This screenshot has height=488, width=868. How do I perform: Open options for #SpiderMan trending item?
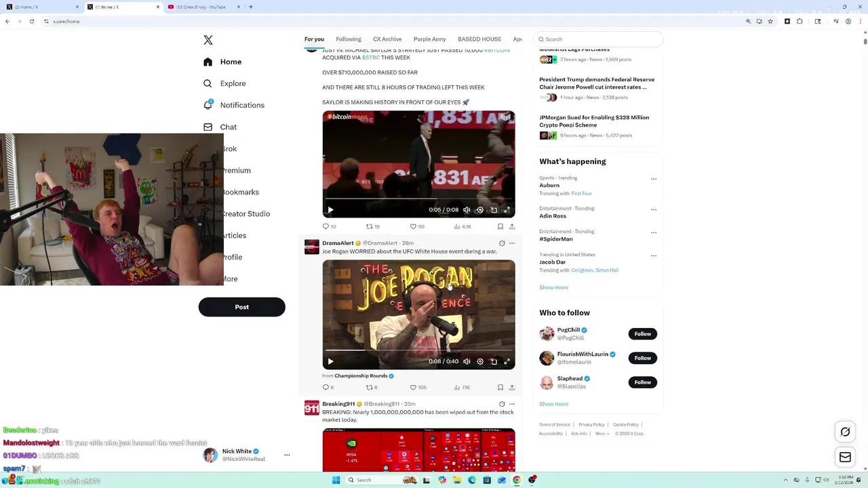tap(654, 232)
